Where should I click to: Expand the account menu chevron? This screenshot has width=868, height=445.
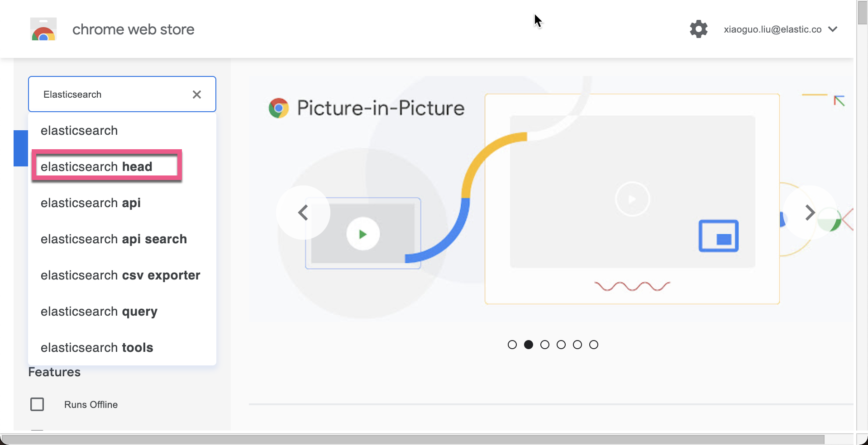833,29
